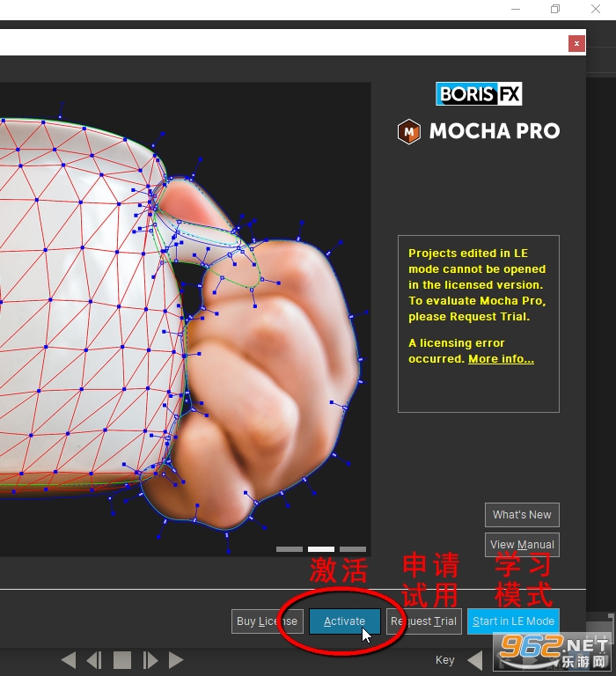Close the main application window
The width and height of the screenshot is (616, 676).
[x=596, y=9]
